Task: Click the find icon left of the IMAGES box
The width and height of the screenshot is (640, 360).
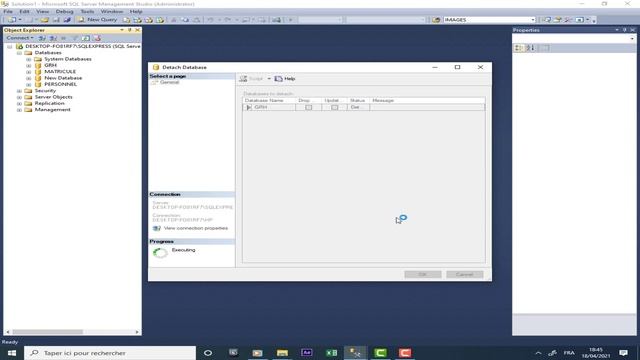Action: coord(436,20)
